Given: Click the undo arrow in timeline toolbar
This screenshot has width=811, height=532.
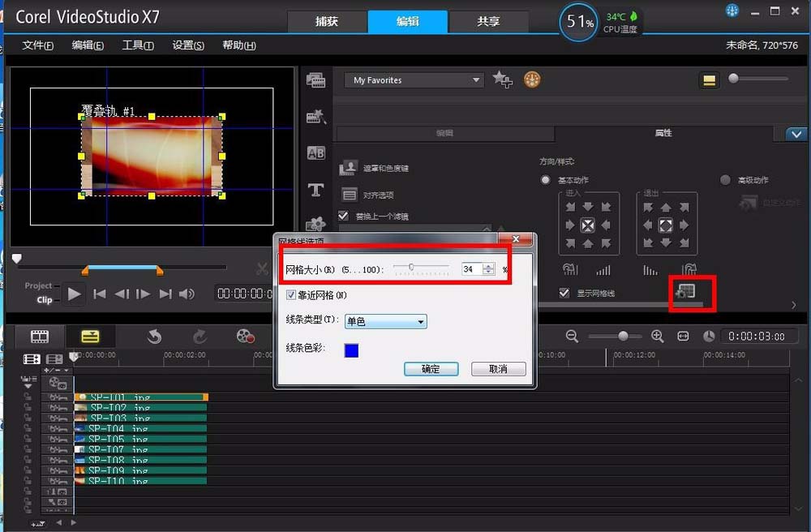Looking at the screenshot, I should point(154,337).
